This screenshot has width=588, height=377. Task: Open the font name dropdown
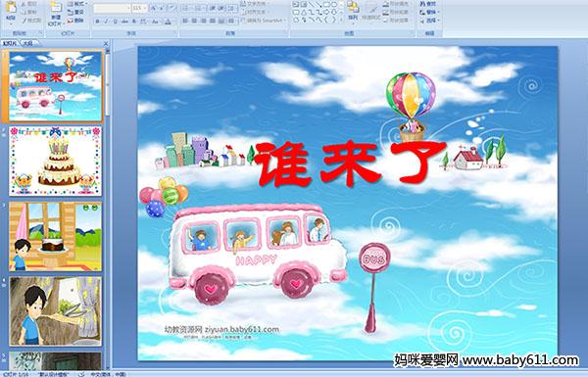128,8
